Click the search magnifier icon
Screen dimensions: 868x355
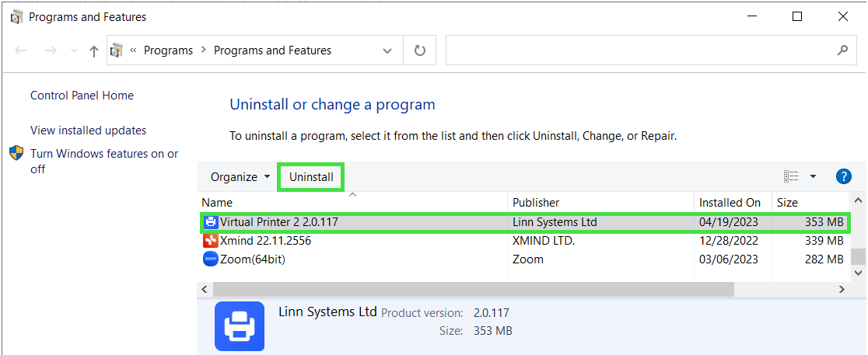[842, 50]
